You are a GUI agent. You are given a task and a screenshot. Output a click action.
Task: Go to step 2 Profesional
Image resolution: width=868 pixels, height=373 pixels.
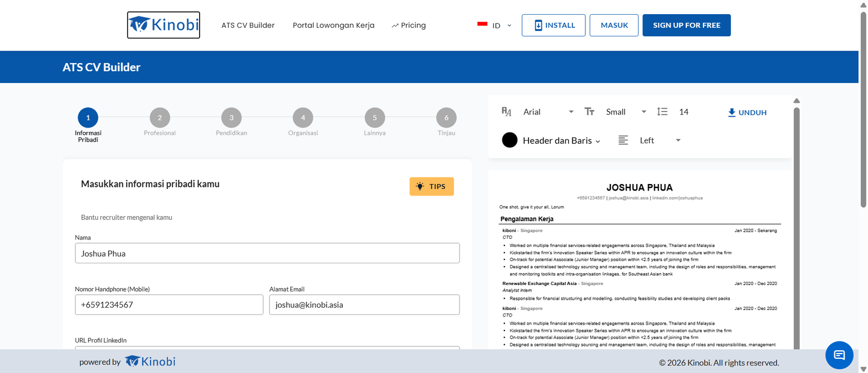click(159, 118)
